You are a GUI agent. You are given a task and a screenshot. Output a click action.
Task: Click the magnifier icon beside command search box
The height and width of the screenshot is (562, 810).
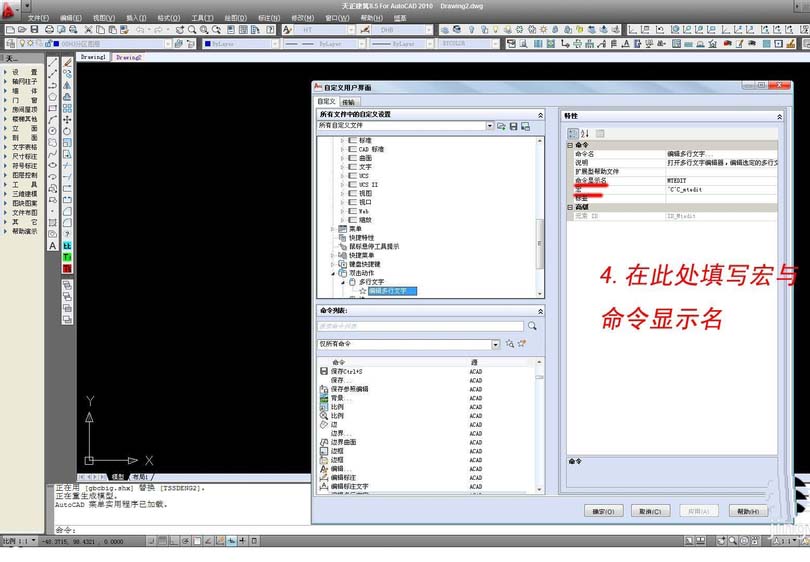(532, 326)
